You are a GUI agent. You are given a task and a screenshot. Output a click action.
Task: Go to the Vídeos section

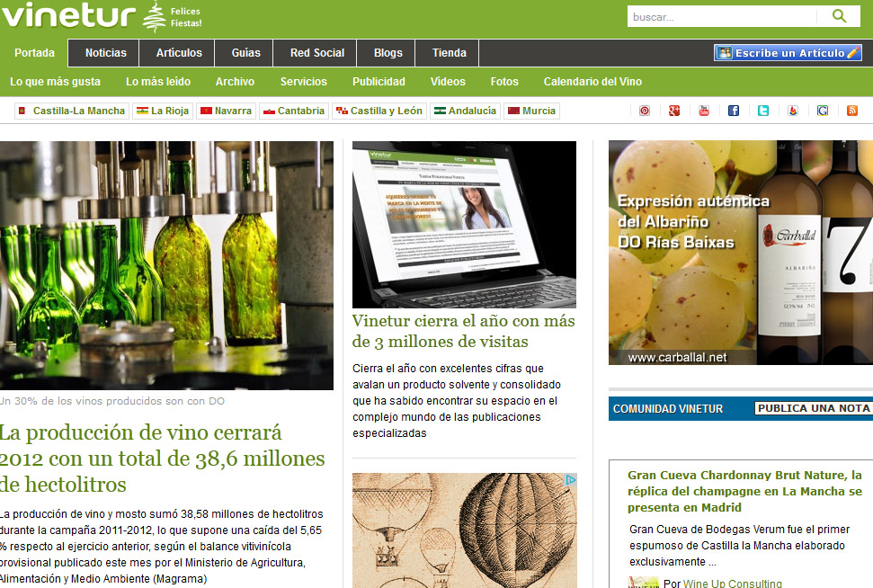pos(448,81)
